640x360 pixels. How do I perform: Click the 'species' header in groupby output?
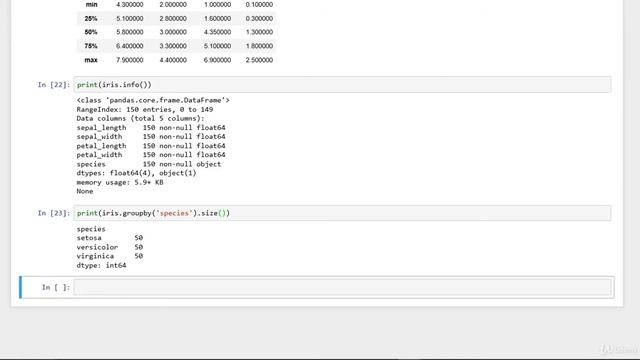coord(91,229)
